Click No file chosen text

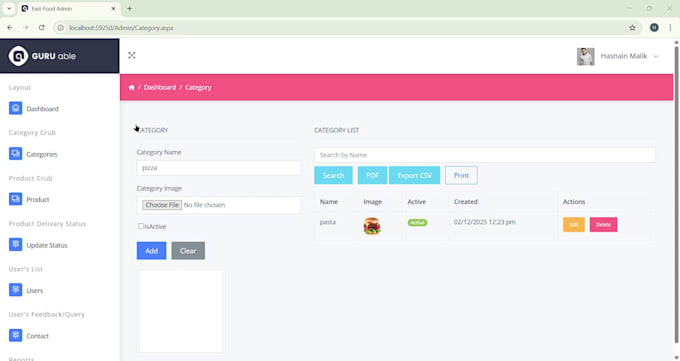(204, 205)
